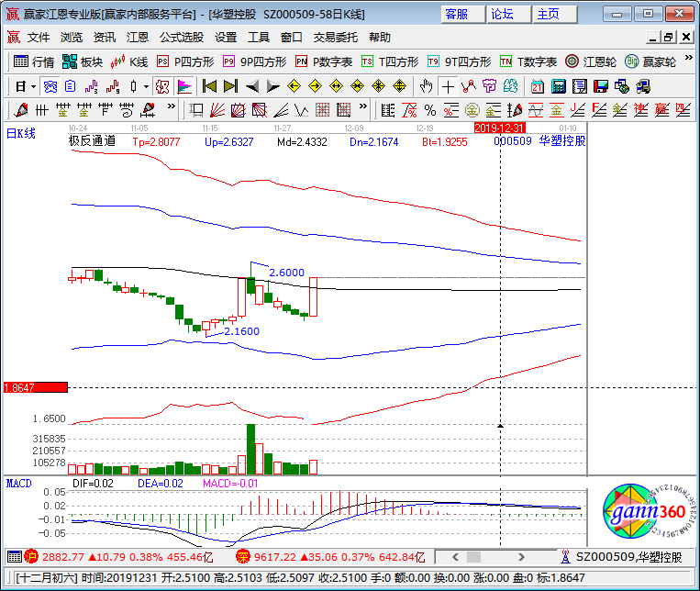Viewport: 700px width, 591px height.
Task: Click the circled 金 golden ratio icon
Action: click(472, 109)
